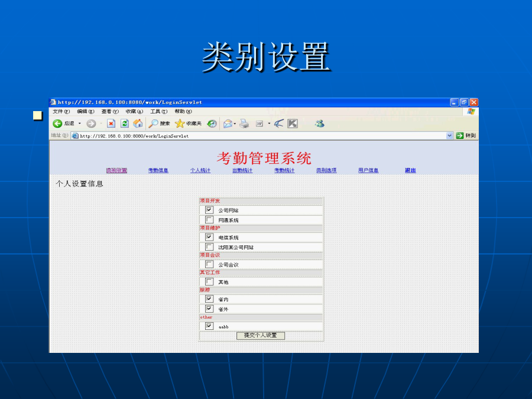This screenshot has width=532, height=399.
Task: Open the 帮助(H) menu
Action: tap(183, 111)
